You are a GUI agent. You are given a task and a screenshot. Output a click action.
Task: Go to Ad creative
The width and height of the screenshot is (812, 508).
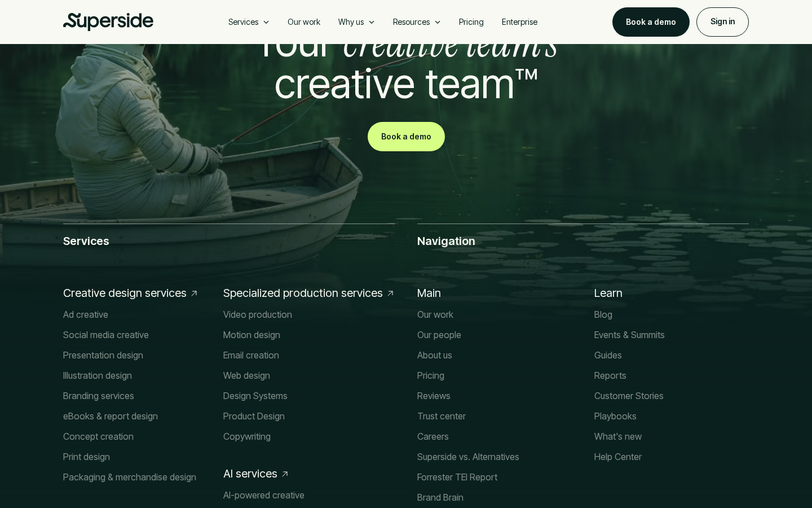pyautogui.click(x=86, y=314)
